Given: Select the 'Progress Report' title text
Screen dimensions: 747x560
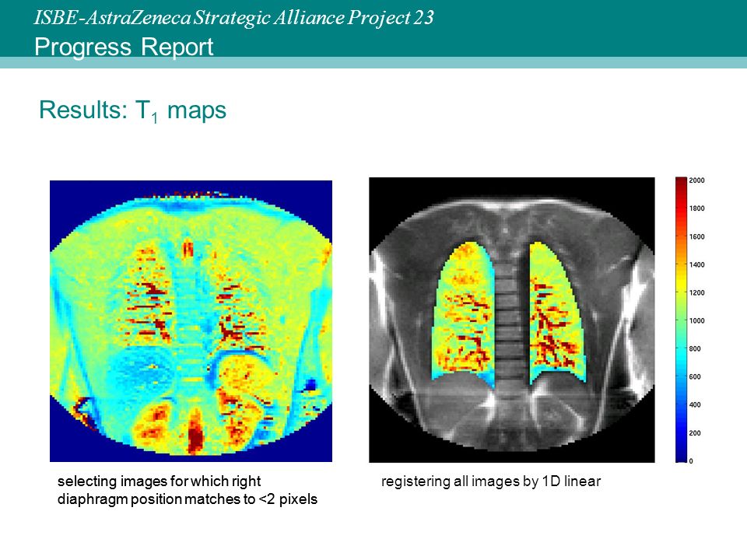Looking at the screenshot, I should [x=124, y=47].
